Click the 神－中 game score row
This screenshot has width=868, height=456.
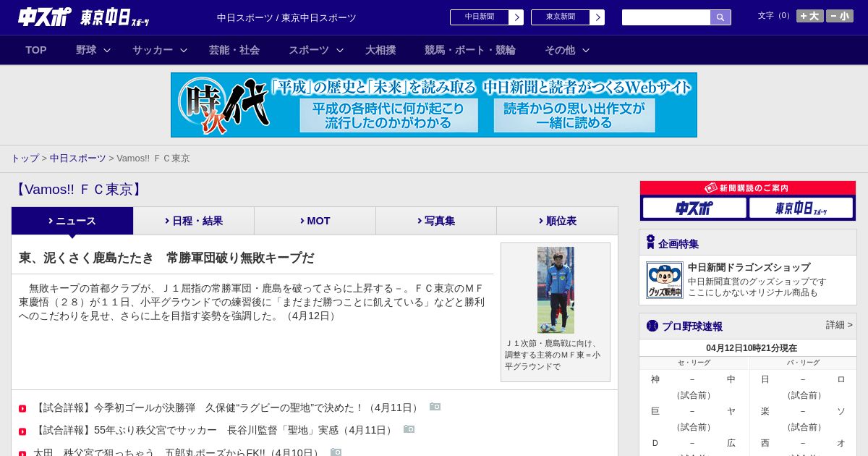[694, 379]
